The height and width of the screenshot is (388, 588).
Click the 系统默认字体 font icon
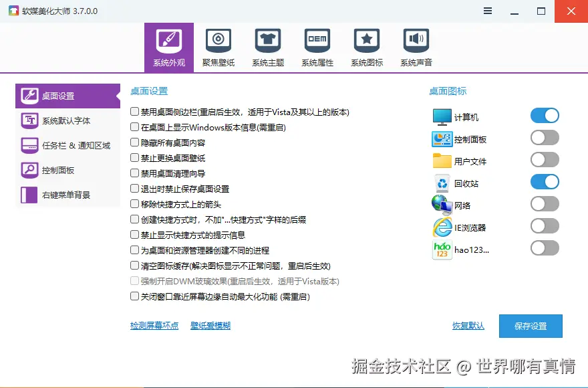(29, 120)
